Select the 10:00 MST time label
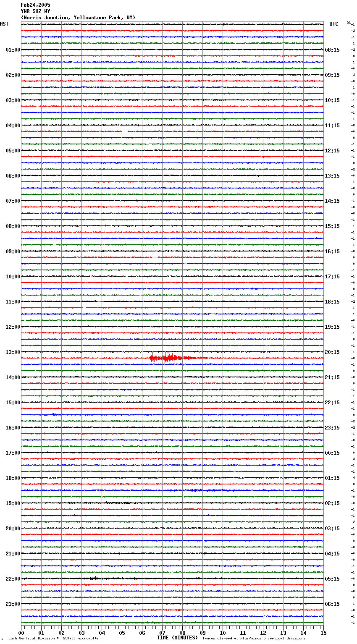The height and width of the screenshot is (644, 357). [13, 277]
